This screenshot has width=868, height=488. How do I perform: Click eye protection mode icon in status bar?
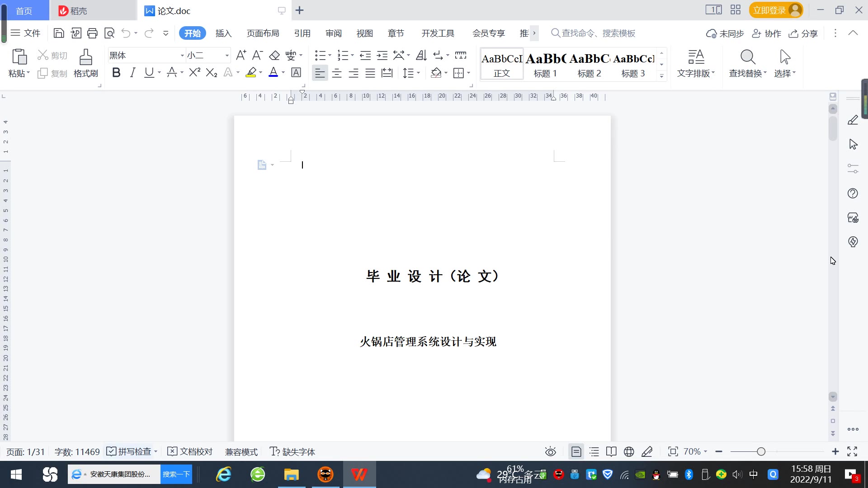[550, 451]
